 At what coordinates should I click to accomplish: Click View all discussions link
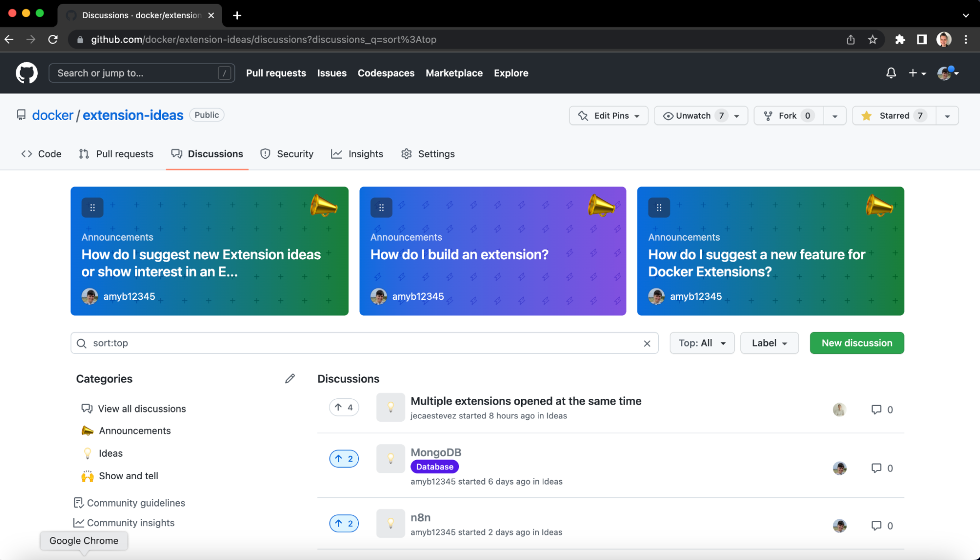[x=142, y=408]
